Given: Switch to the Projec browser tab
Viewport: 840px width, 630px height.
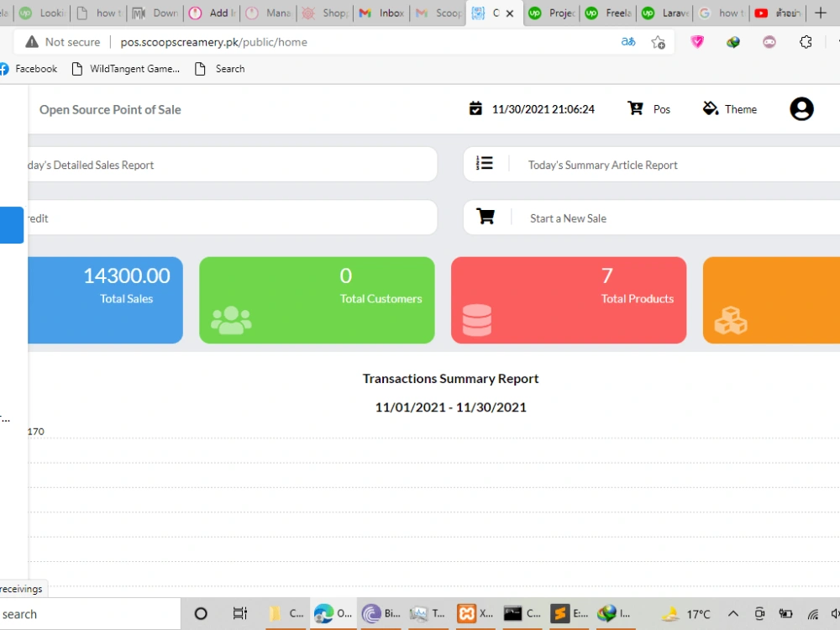Looking at the screenshot, I should pyautogui.click(x=552, y=13).
